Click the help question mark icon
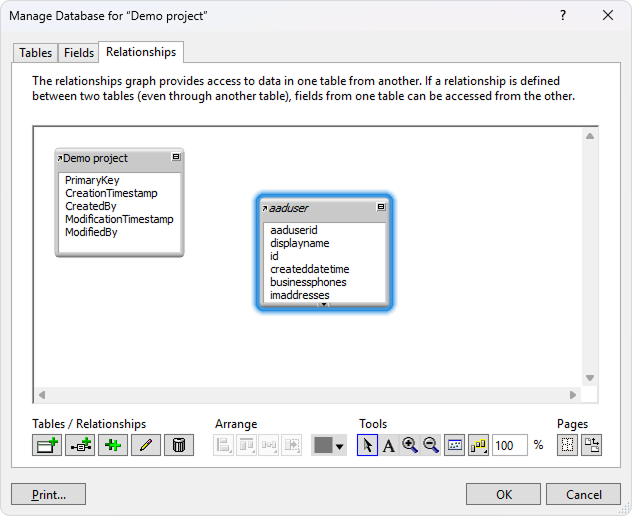 coord(563,15)
